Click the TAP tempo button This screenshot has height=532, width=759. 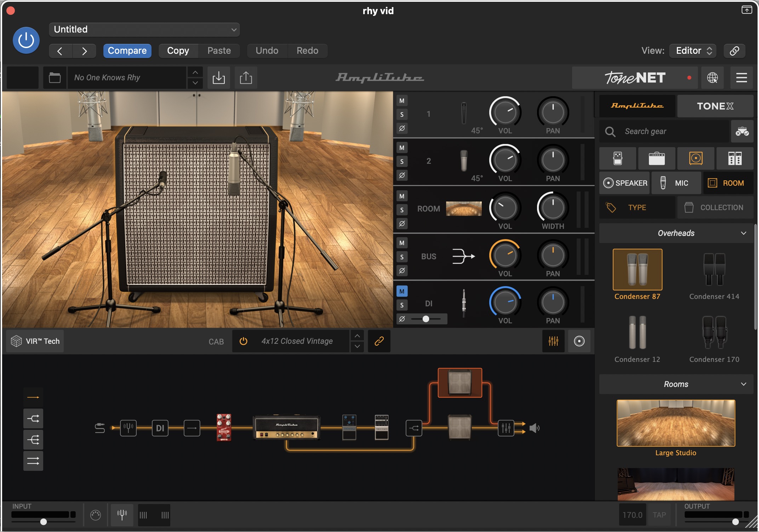pyautogui.click(x=659, y=515)
